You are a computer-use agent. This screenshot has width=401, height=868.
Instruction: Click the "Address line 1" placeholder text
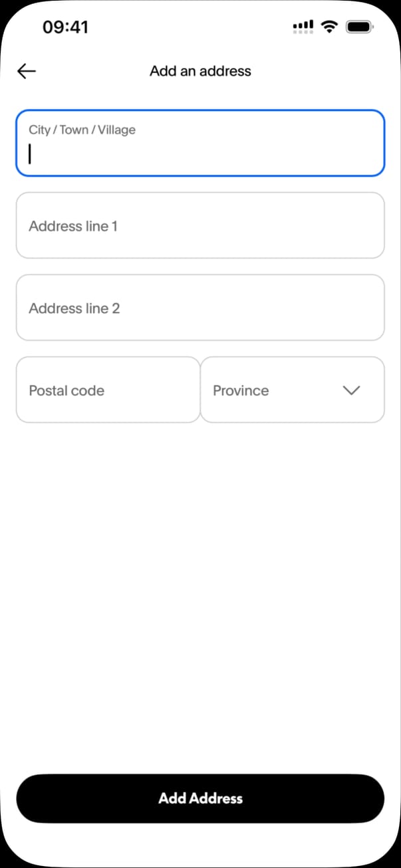pyautogui.click(x=73, y=226)
